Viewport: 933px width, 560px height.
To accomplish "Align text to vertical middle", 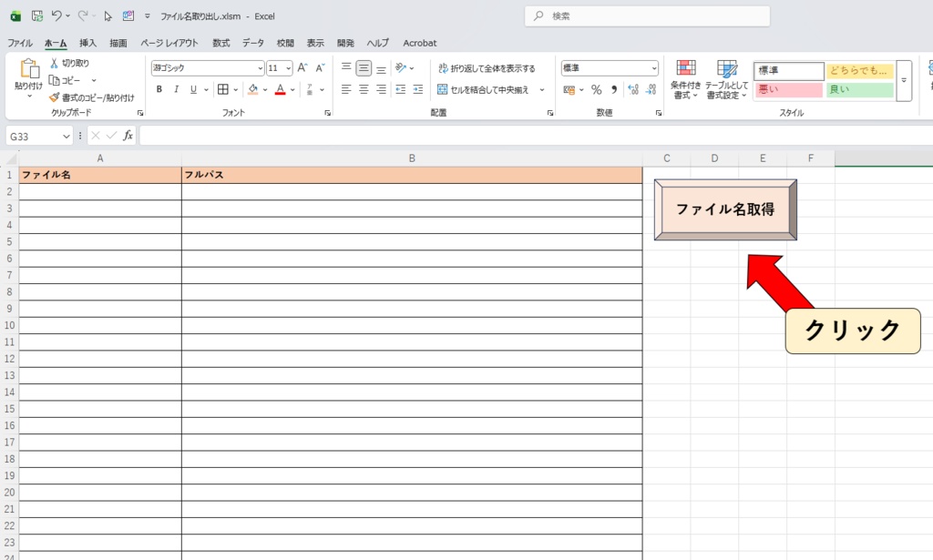I will pos(364,67).
